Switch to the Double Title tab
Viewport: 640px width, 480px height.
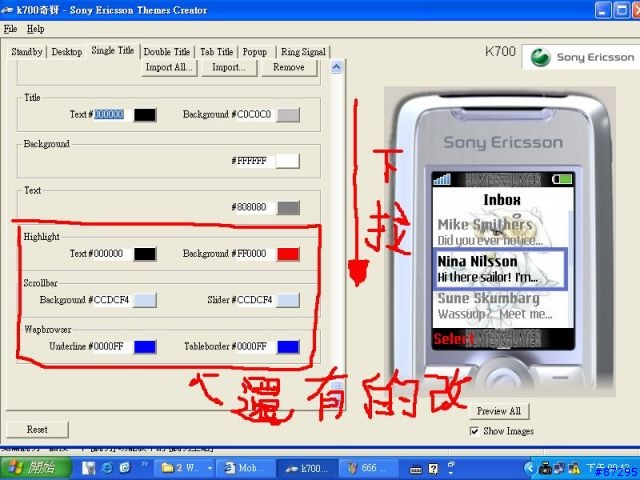[167, 52]
